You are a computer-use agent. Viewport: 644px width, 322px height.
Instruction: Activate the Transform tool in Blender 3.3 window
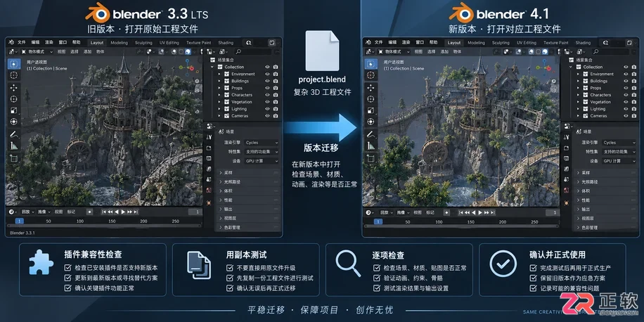14,122
